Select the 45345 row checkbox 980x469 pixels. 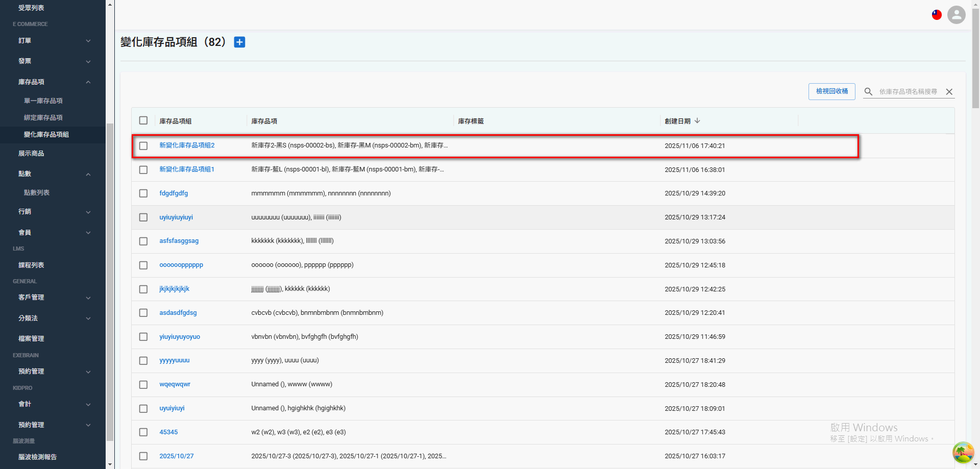tap(143, 432)
